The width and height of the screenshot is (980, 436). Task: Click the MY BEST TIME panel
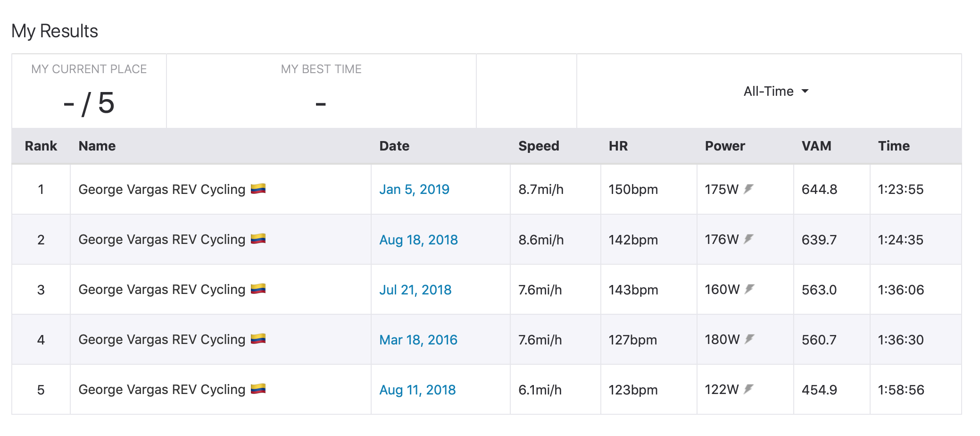[321, 91]
